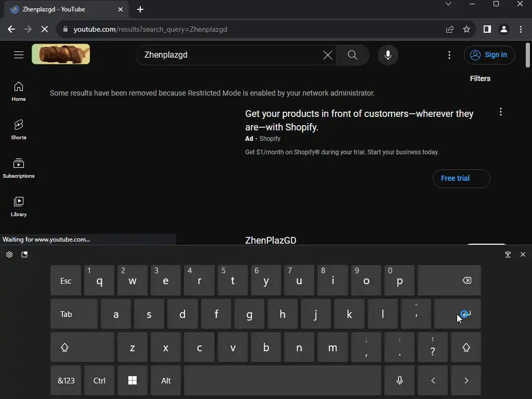Start voice search with the microphone
Viewport: 532px width, 399px height.
coord(388,55)
